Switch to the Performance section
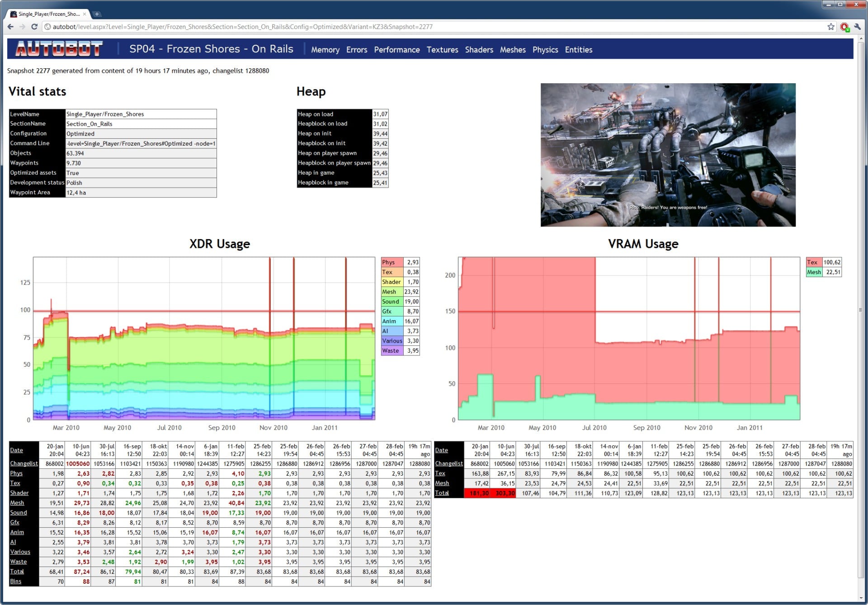Viewport: 868px width, 605px height. (x=396, y=50)
